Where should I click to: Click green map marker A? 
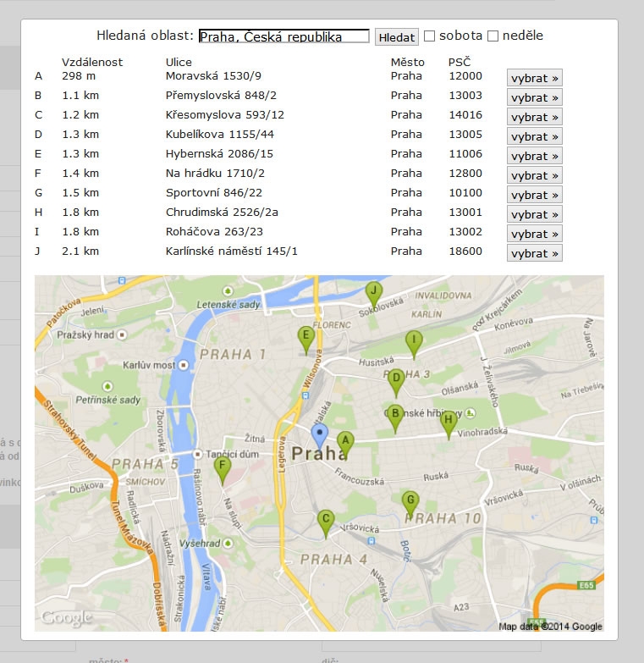344,441
